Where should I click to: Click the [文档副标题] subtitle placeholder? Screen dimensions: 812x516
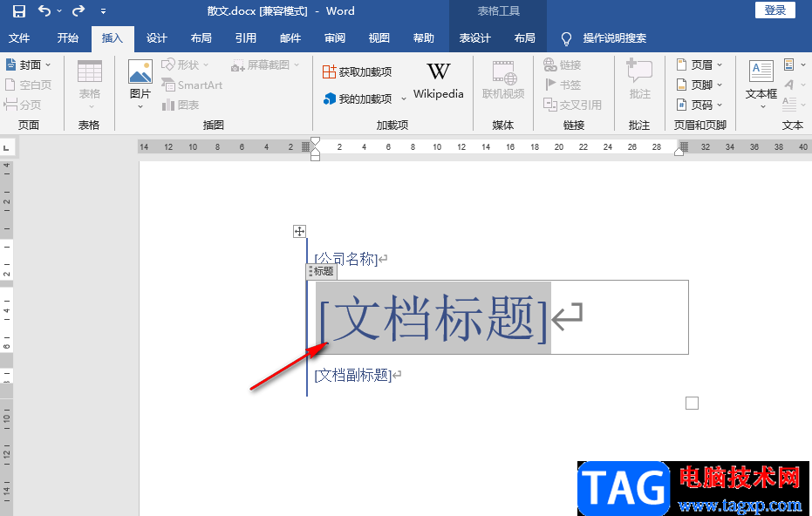pos(353,375)
